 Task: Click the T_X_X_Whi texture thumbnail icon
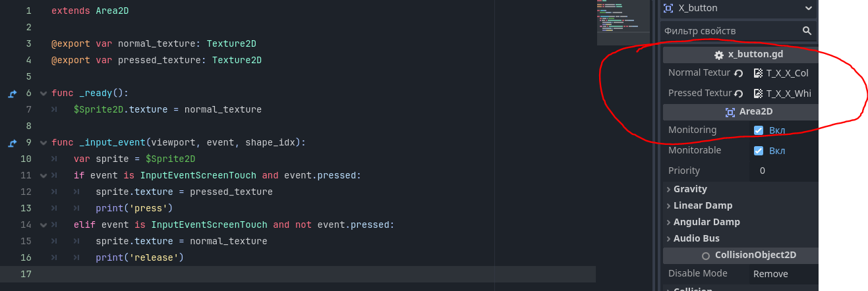(x=759, y=93)
